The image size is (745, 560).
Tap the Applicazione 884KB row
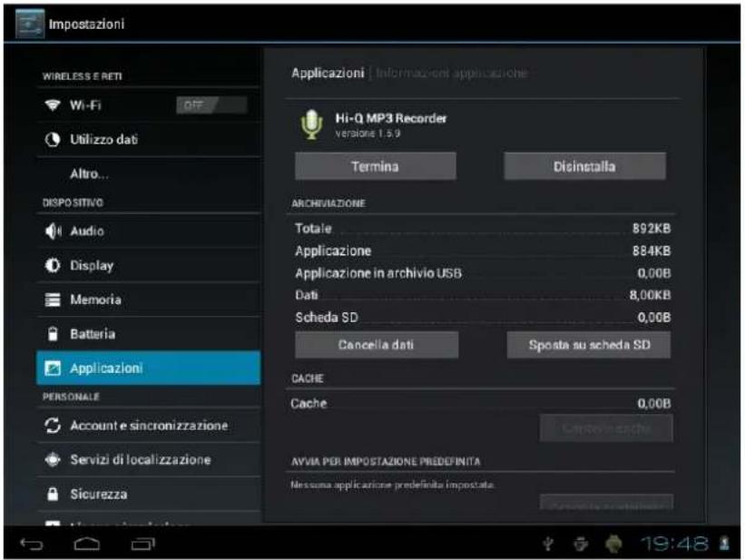(482, 251)
